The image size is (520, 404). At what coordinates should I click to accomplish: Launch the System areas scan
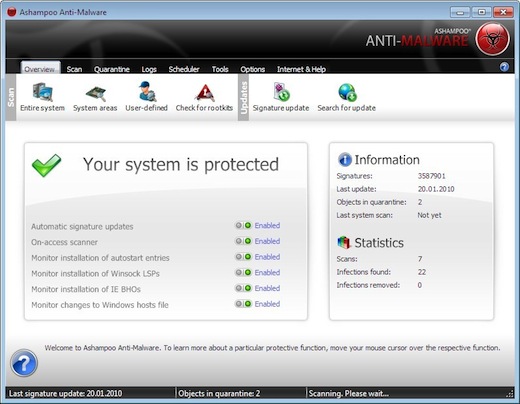(95, 97)
